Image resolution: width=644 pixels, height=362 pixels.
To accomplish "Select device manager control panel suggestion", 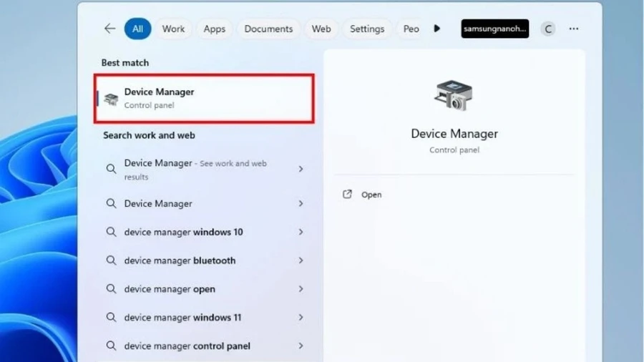I will pyautogui.click(x=204, y=346).
